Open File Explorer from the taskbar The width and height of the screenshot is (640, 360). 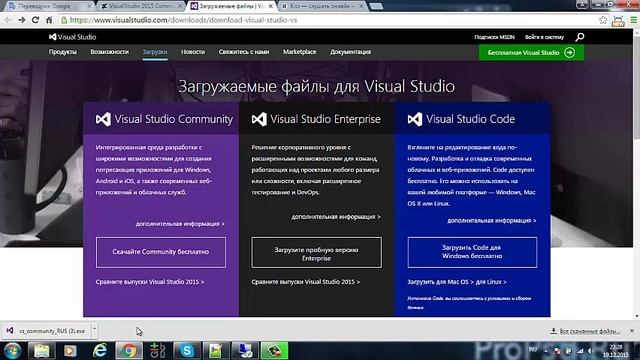(42, 351)
